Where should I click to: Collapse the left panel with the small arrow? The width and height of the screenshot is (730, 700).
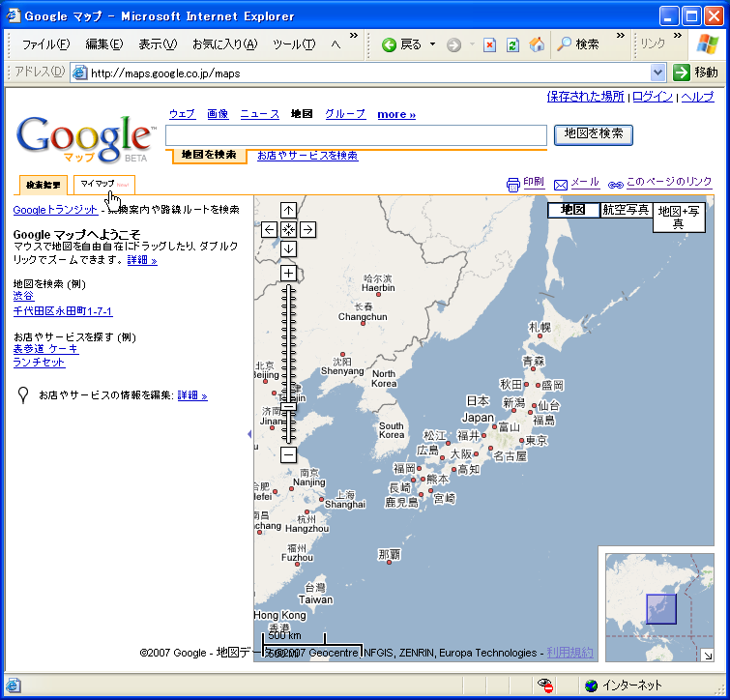(x=249, y=434)
